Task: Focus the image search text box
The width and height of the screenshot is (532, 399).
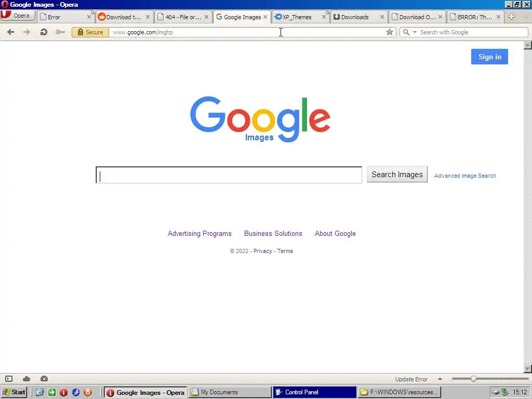Action: pos(229,175)
